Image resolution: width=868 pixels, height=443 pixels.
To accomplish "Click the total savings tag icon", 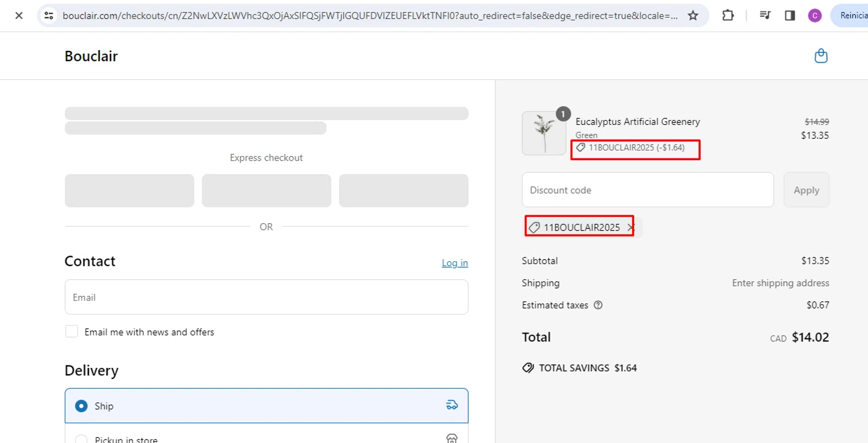I will point(528,368).
